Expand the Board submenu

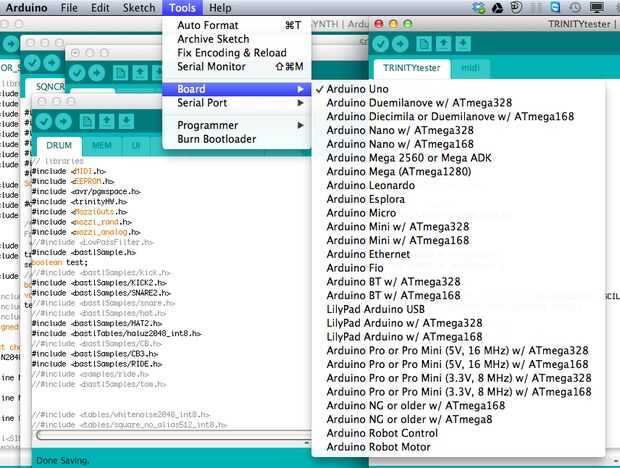(237, 89)
